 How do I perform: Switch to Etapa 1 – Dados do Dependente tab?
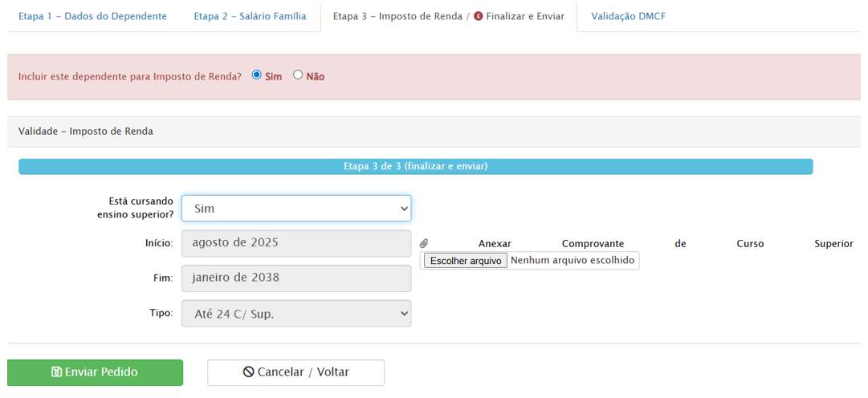click(x=92, y=16)
